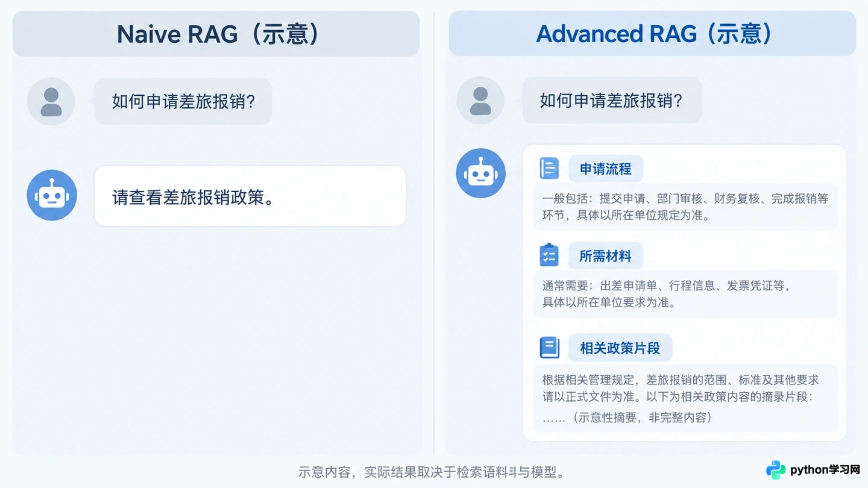Click the Naive RAG（示意） header
The height and width of the screenshot is (488, 868).
pos(216,34)
